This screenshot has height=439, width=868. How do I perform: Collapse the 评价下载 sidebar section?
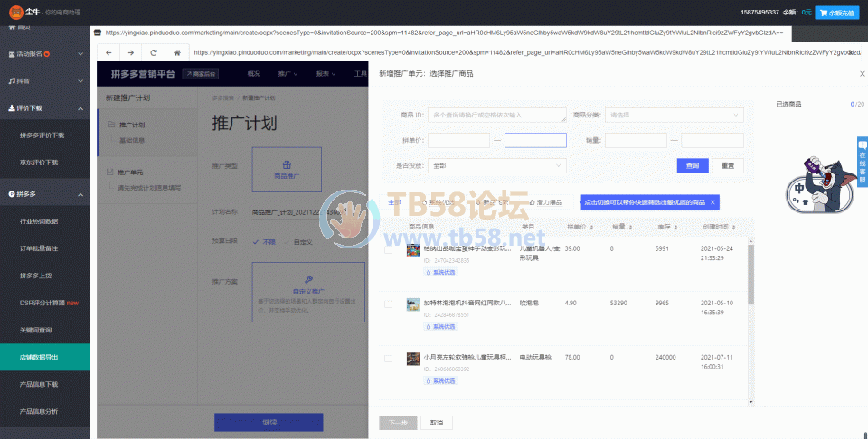(x=45, y=108)
